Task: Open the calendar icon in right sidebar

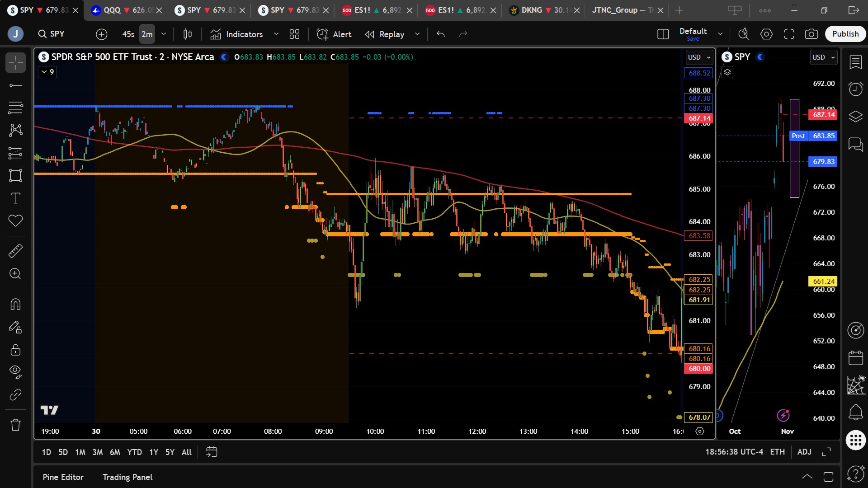Action: pyautogui.click(x=855, y=358)
